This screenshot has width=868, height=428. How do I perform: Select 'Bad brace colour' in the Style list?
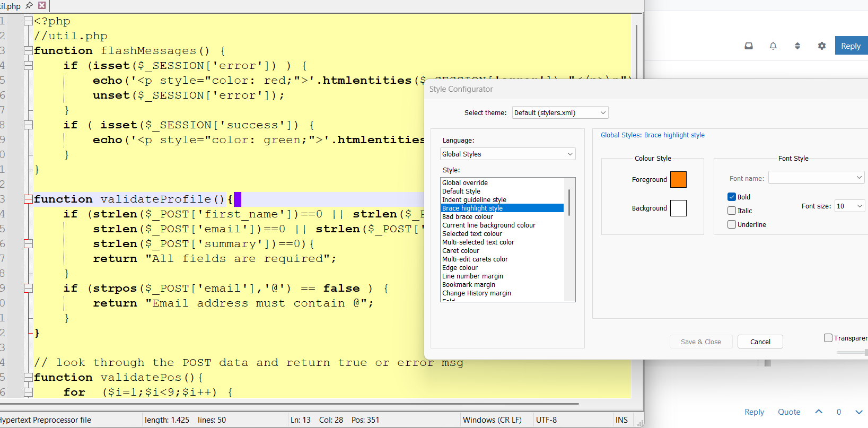coord(467,217)
